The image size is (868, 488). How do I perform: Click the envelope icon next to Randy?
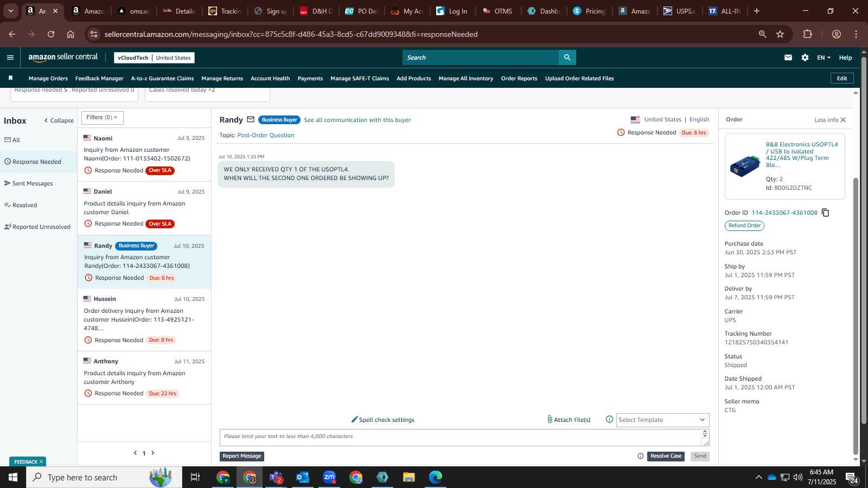(x=251, y=120)
